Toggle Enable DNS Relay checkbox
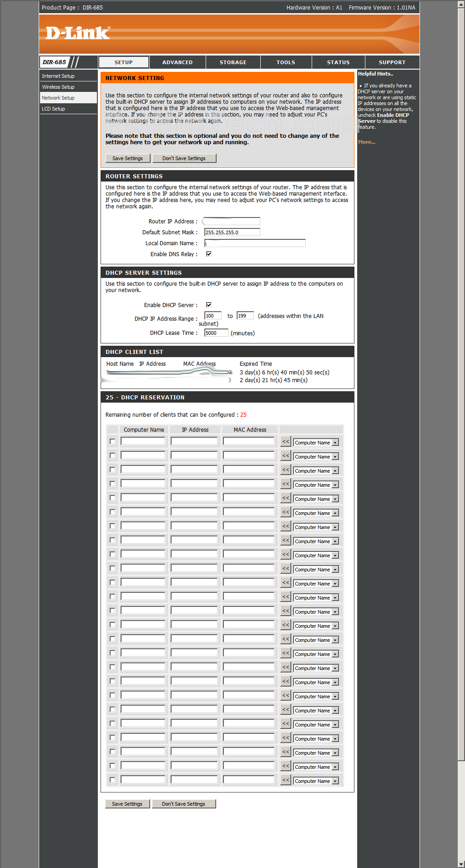Screen dimensions: 465x868 pos(209,254)
